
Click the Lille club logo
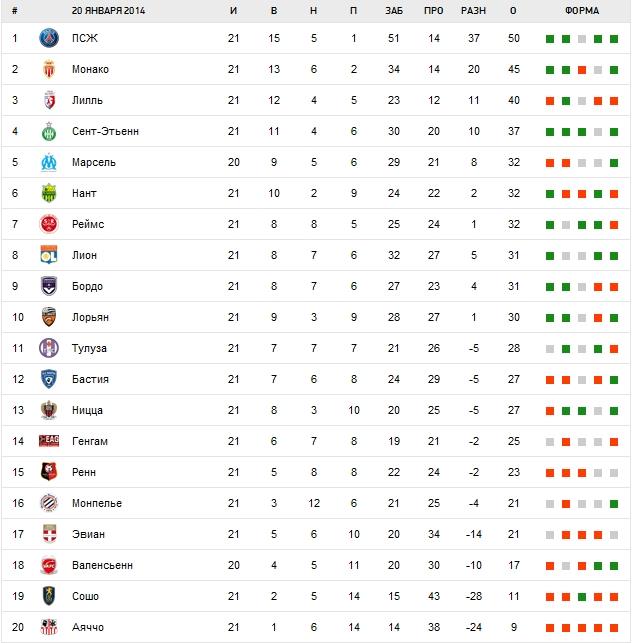tap(48, 100)
